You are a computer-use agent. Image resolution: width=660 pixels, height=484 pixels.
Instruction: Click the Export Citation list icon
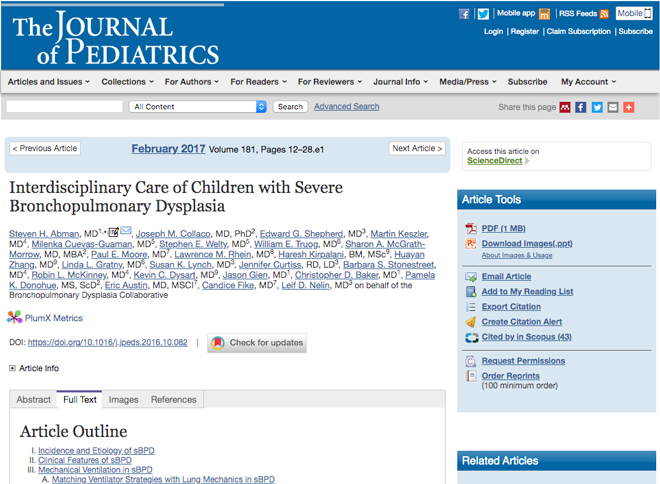click(x=471, y=307)
